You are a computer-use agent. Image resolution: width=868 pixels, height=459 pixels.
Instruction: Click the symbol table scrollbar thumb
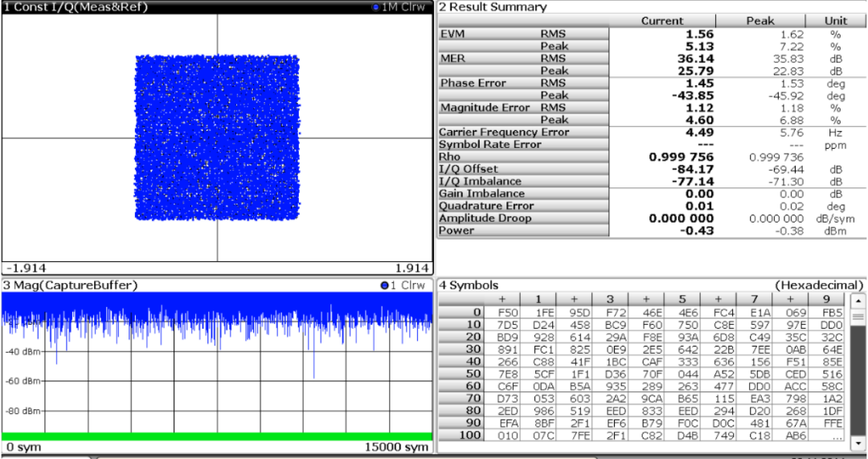[x=858, y=318]
